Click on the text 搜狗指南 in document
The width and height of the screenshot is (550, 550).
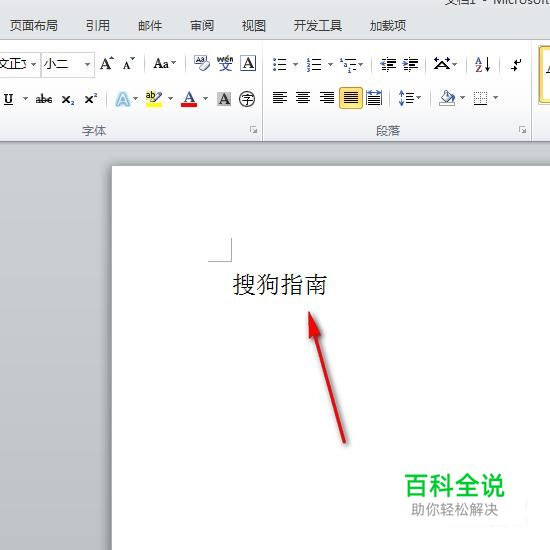[280, 284]
